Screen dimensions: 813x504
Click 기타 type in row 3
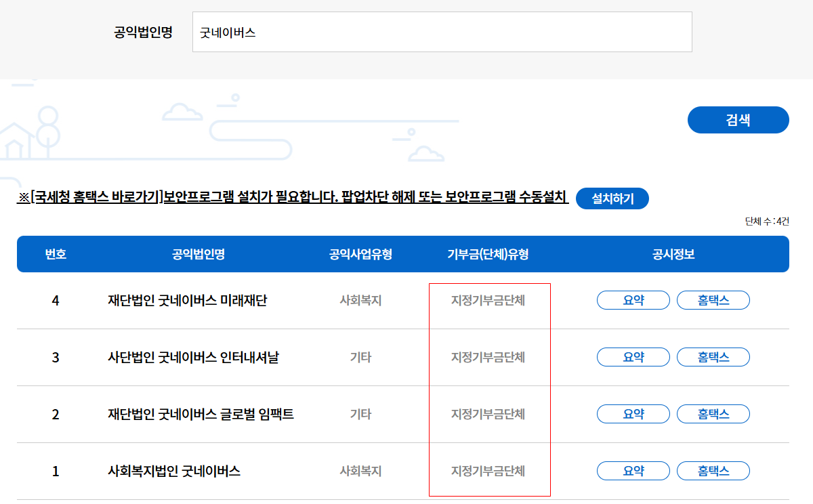[360, 357]
